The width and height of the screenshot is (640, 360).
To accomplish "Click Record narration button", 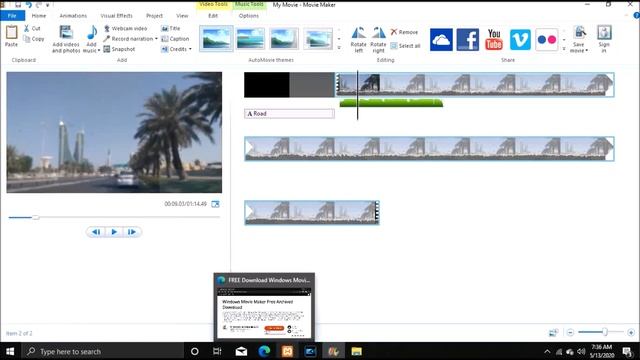I will coord(128,39).
